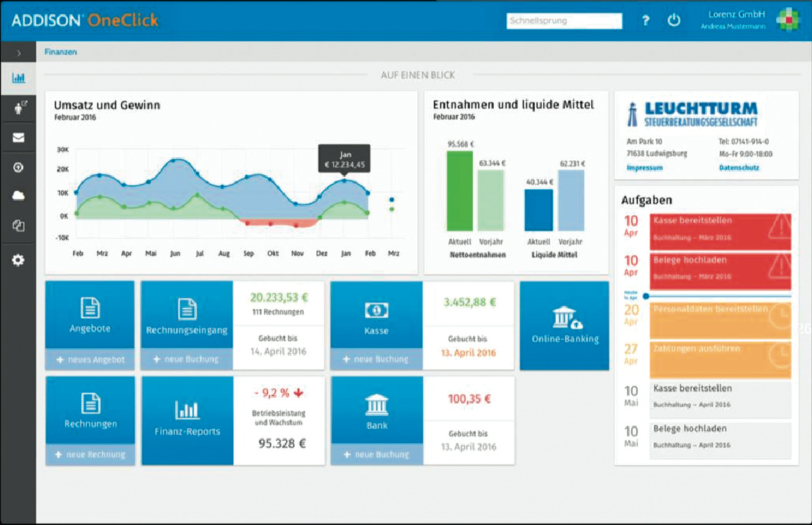Viewport: 812px width, 525px height.
Task: Click 'neues Angebot' under Angebote
Action: point(90,359)
